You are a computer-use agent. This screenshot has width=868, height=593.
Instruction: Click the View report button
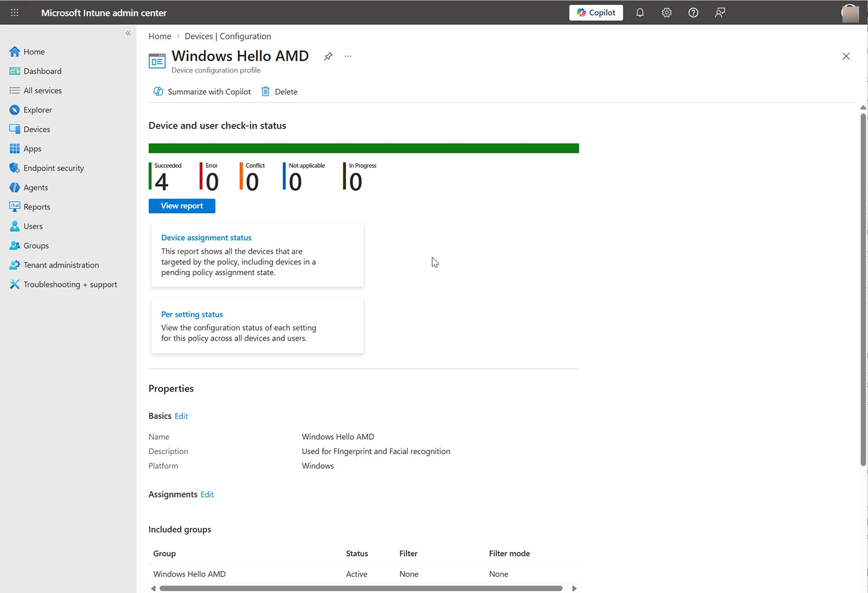(x=182, y=206)
